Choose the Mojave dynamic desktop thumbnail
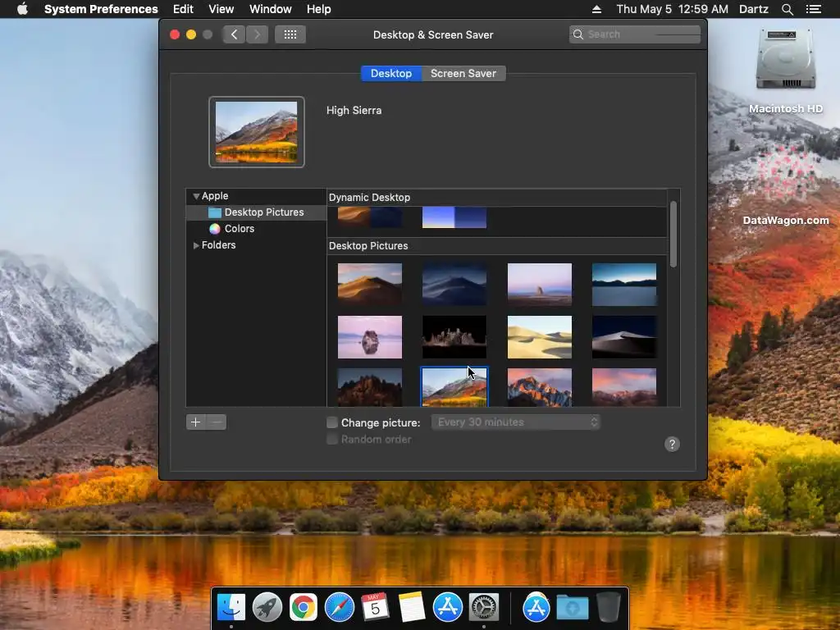This screenshot has height=630, width=840. 370,217
